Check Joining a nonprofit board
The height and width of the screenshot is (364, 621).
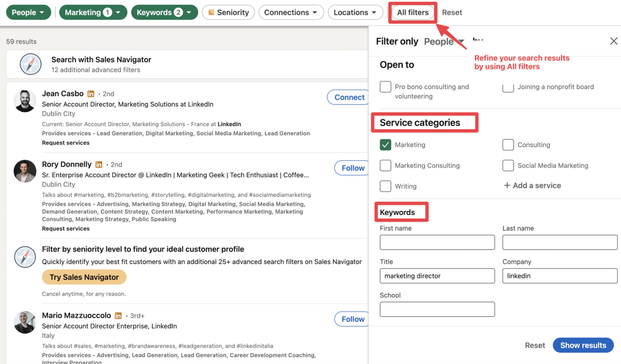(x=508, y=87)
